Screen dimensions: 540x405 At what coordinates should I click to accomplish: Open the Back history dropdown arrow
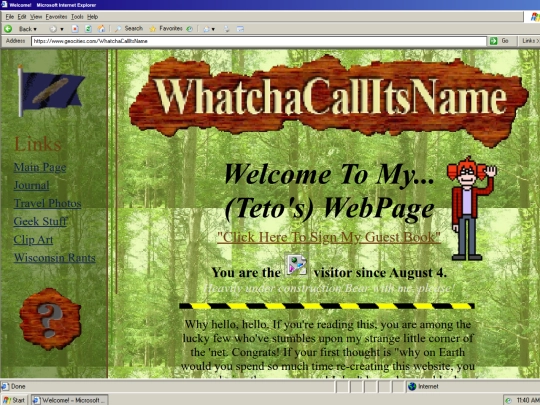pyautogui.click(x=35, y=29)
